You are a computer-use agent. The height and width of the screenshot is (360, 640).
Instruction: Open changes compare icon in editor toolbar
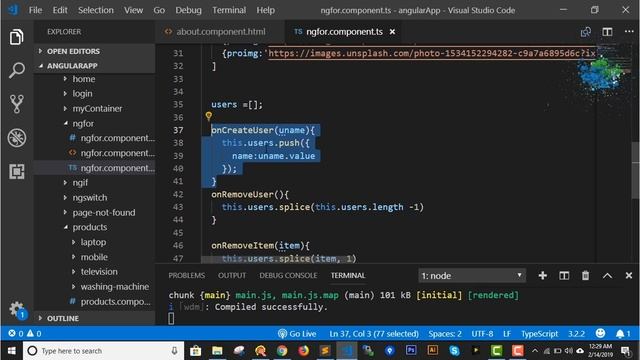tap(586, 32)
